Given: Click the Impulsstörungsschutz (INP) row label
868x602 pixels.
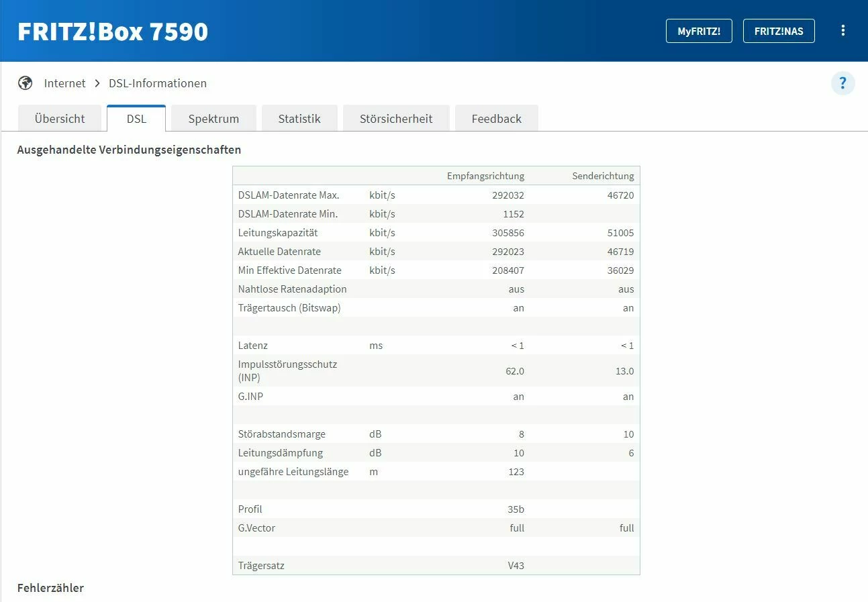Looking at the screenshot, I should click(x=287, y=370).
